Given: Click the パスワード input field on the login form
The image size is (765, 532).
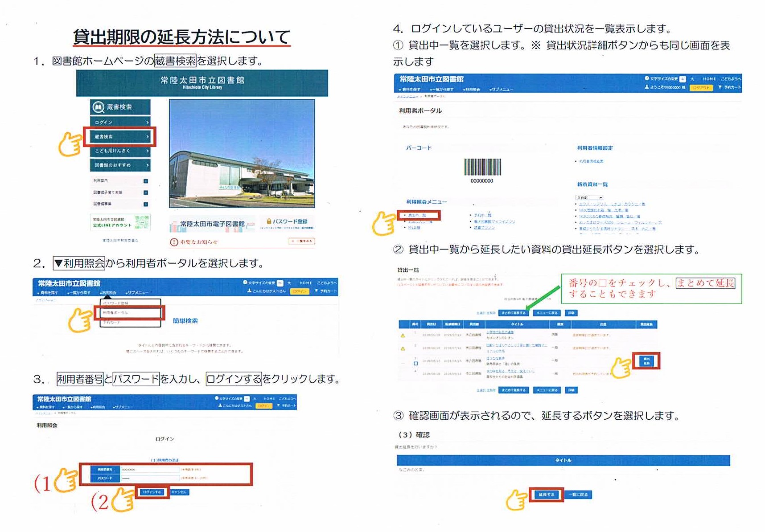Looking at the screenshot, I should point(150,478).
